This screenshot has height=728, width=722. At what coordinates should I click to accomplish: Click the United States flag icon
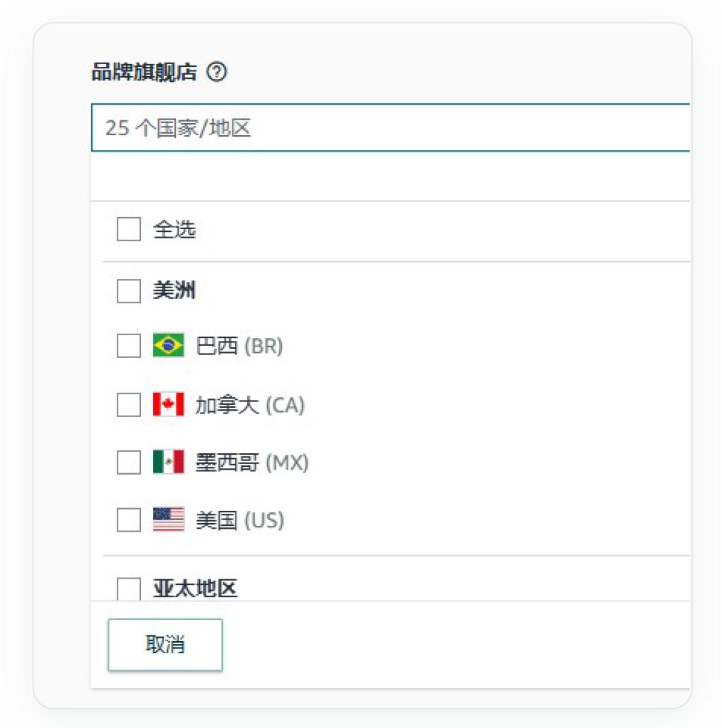[x=168, y=520]
